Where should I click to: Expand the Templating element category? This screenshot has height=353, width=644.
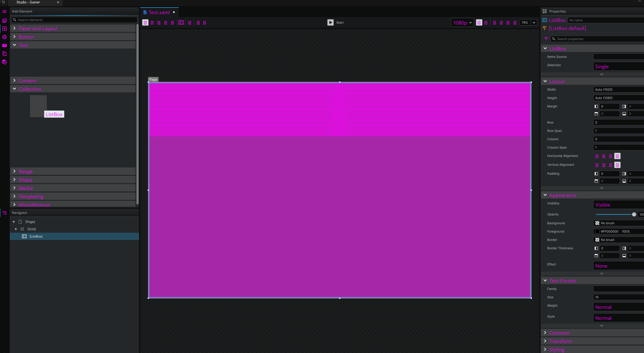[73, 196]
